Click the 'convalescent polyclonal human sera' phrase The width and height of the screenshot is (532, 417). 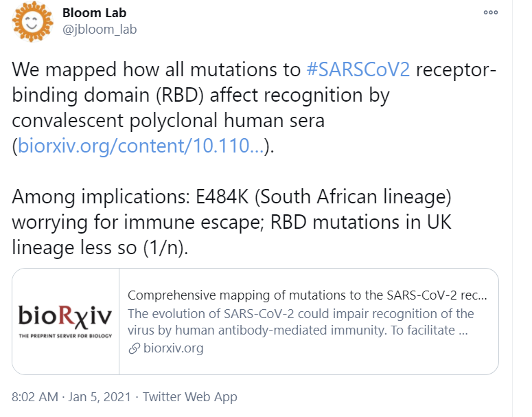[168, 120]
